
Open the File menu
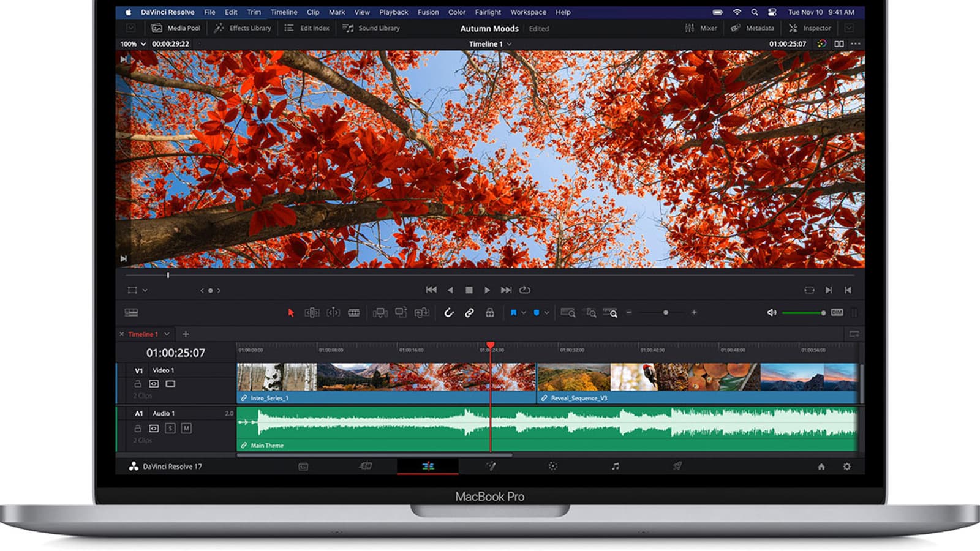(x=209, y=12)
